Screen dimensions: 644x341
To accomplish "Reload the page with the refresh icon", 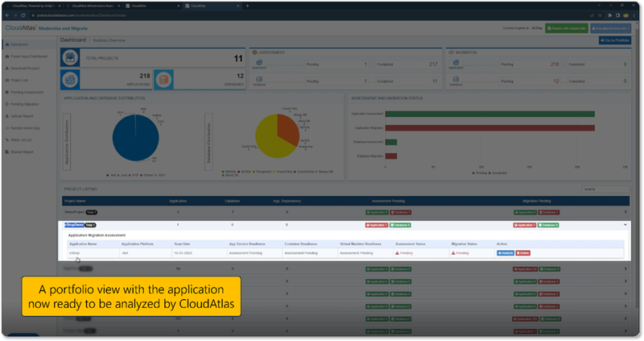I will click(x=23, y=15).
